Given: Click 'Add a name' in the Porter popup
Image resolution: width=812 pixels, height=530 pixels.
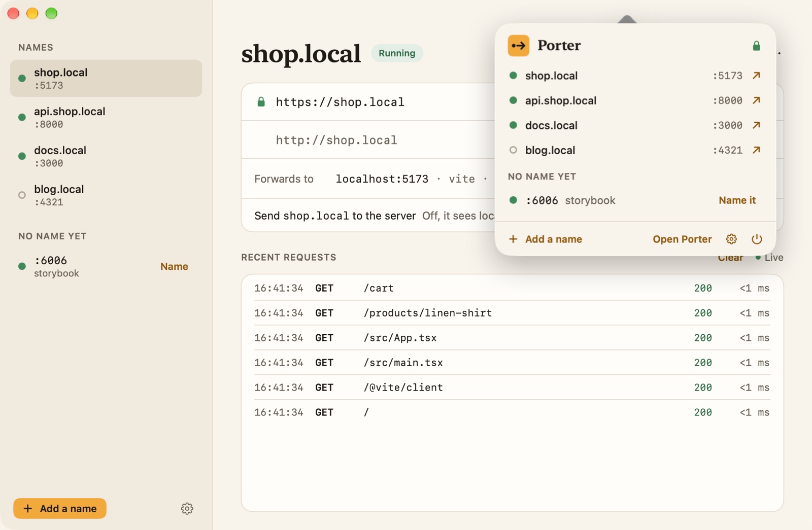Looking at the screenshot, I should coord(546,239).
